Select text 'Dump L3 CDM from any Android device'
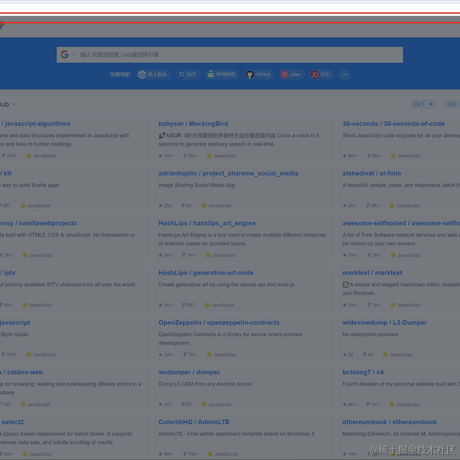 [205, 384]
